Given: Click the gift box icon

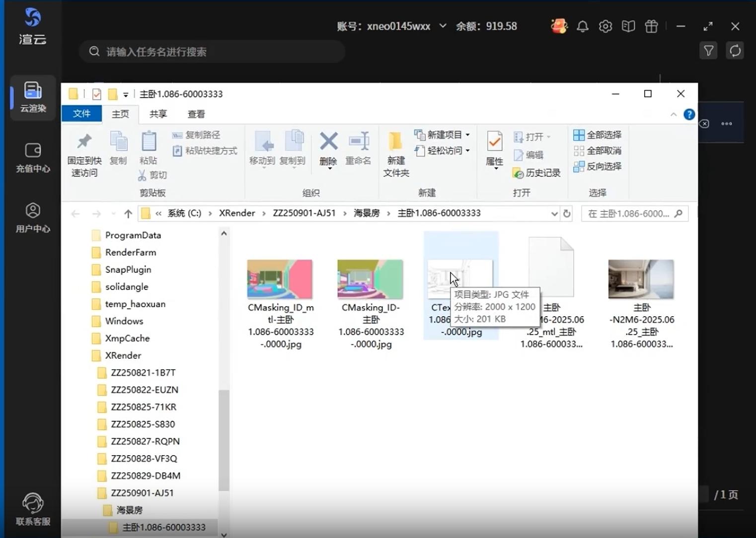Looking at the screenshot, I should click(651, 26).
